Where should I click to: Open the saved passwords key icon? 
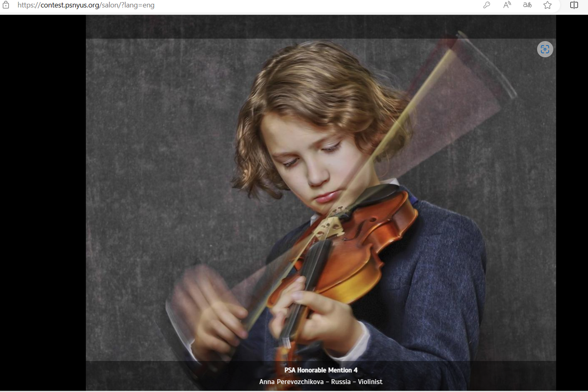click(x=487, y=5)
